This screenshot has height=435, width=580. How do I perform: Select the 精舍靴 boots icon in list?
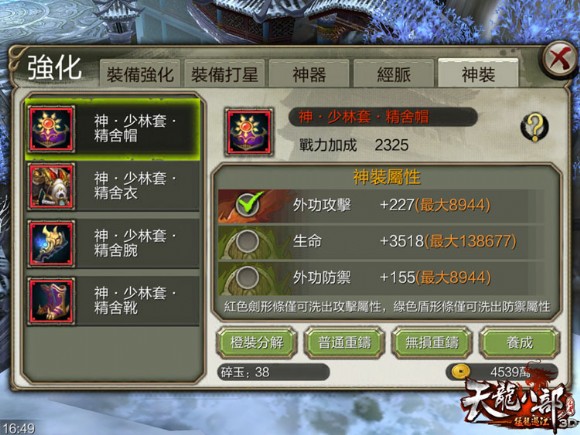52,301
